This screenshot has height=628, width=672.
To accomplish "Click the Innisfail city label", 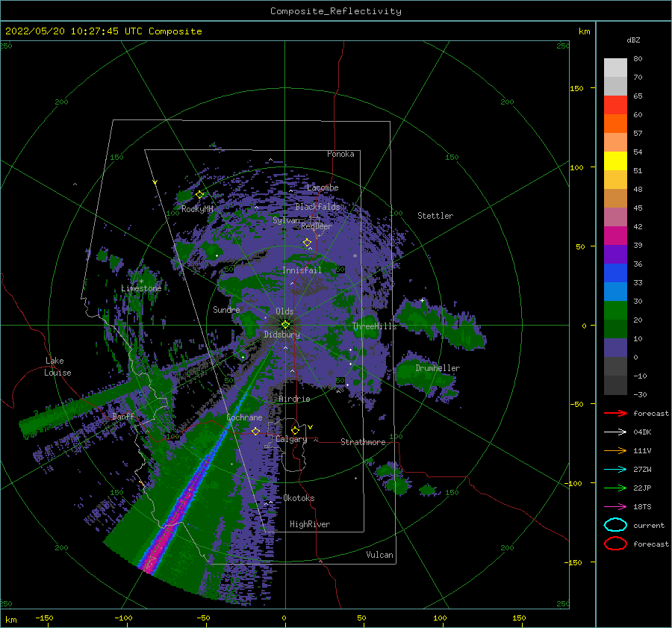I will click(x=302, y=270).
